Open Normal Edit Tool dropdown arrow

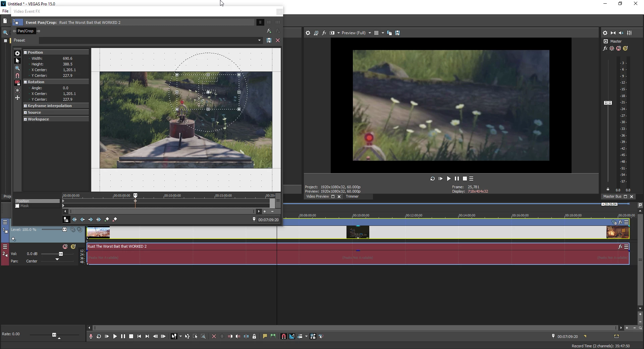[180, 336]
